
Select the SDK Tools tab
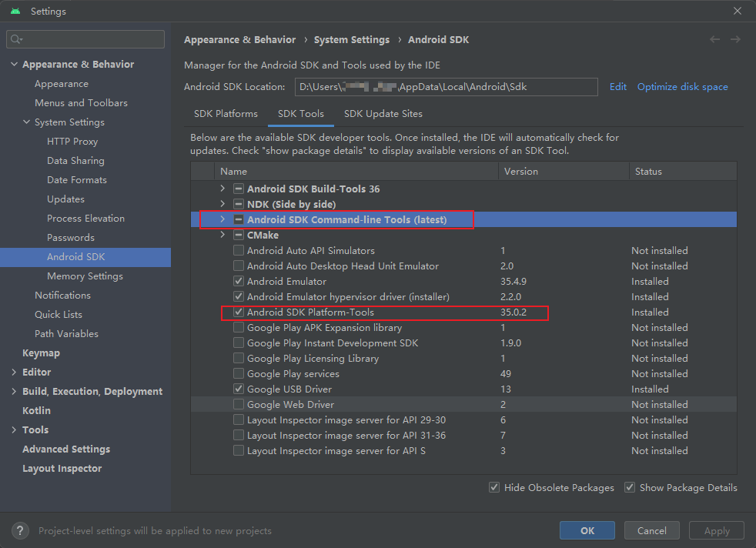(x=301, y=114)
